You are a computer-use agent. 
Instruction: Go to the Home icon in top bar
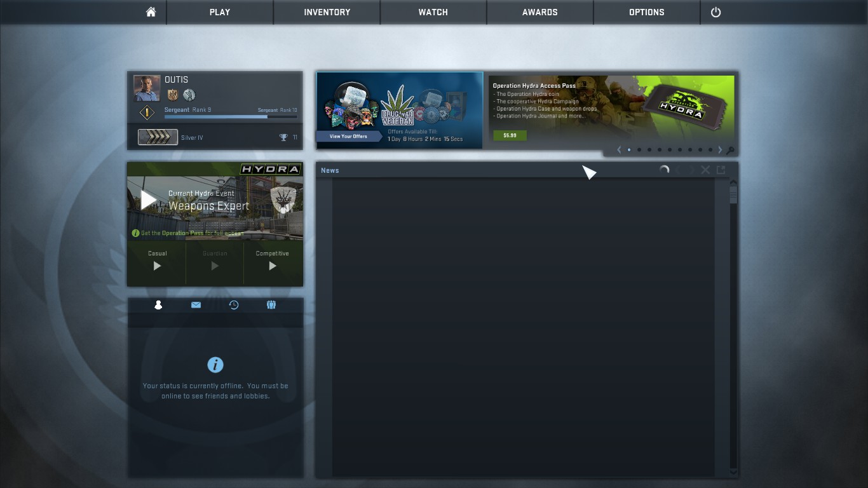151,12
